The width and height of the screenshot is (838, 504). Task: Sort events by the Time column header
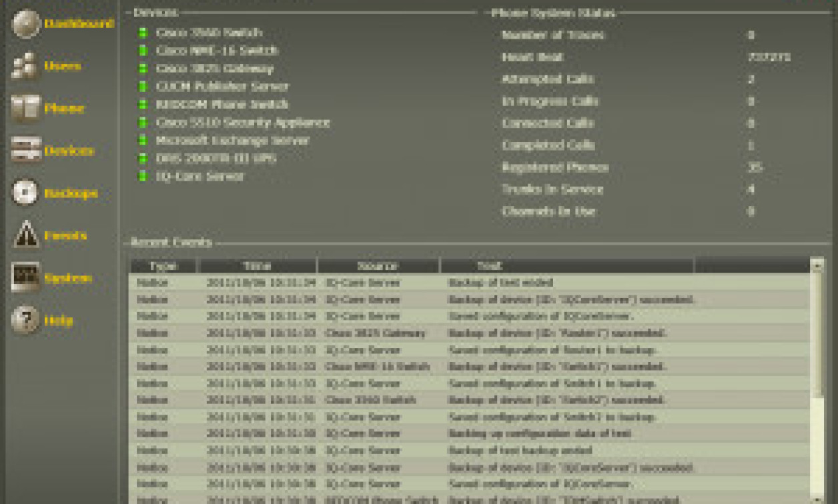tap(257, 266)
